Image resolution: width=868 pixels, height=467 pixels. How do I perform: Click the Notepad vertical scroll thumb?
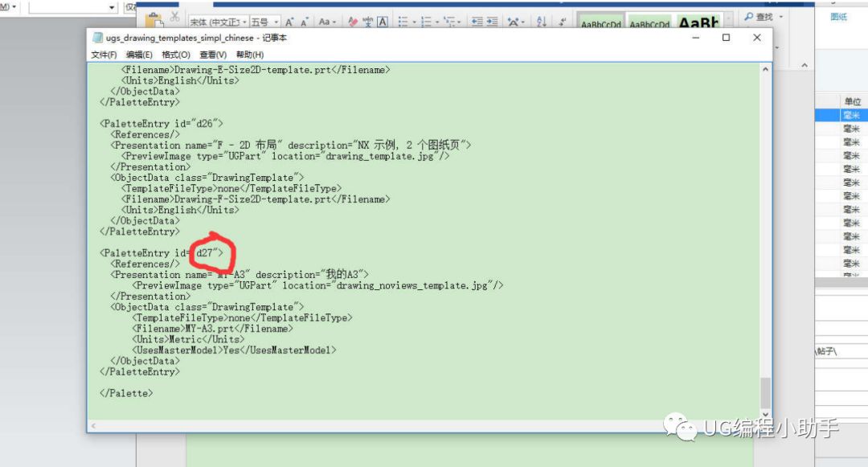[766, 393]
